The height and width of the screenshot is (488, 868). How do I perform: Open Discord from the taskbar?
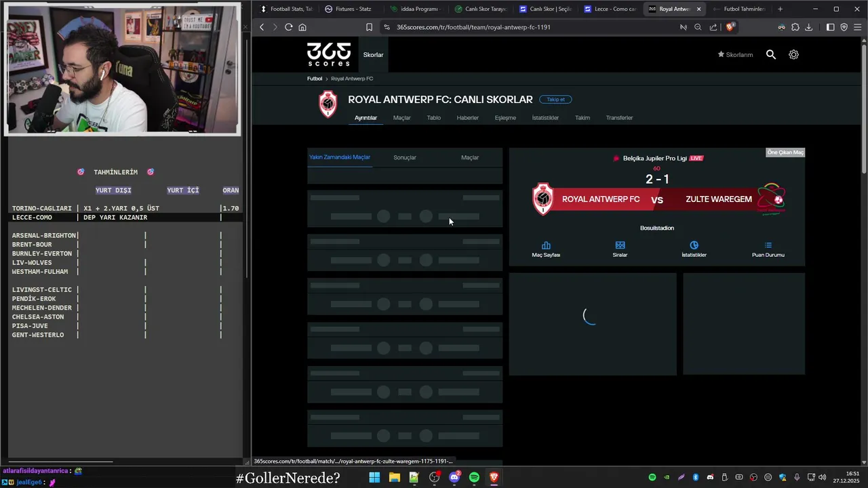(x=454, y=477)
